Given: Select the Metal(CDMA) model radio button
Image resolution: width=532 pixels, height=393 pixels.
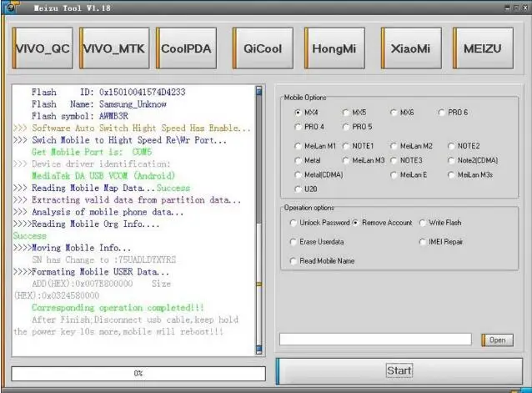Looking at the screenshot, I should coord(298,174).
